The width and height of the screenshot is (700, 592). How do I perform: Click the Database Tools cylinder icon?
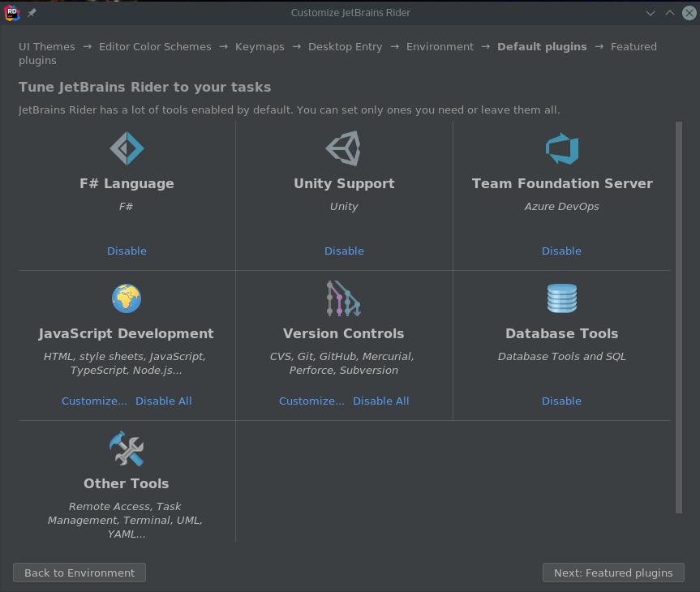pyautogui.click(x=562, y=298)
